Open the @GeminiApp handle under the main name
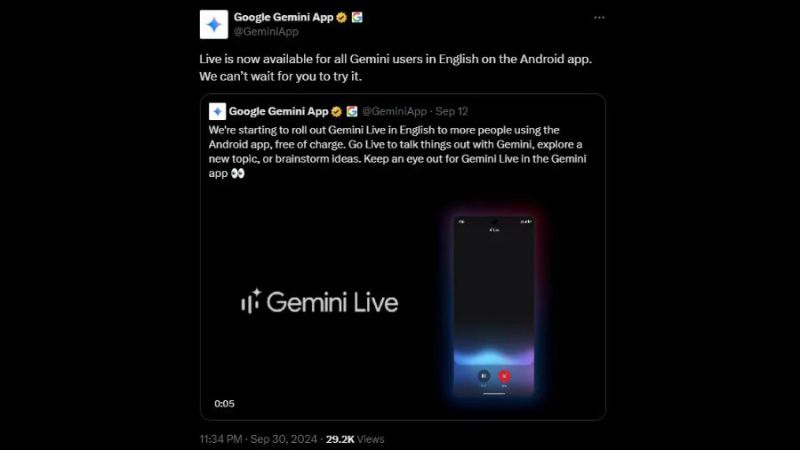The height and width of the screenshot is (450, 800). (x=266, y=32)
